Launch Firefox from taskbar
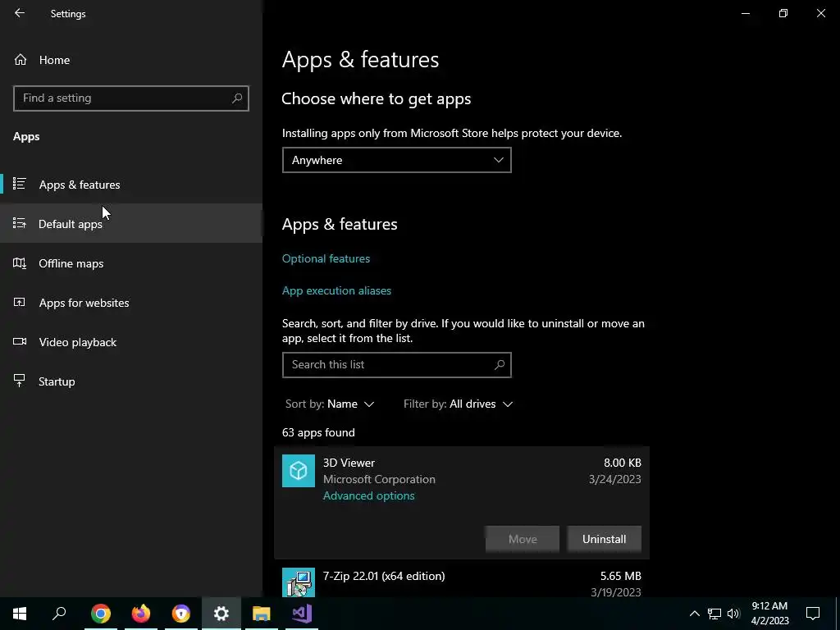Viewport: 840px width, 630px height. 141,614
